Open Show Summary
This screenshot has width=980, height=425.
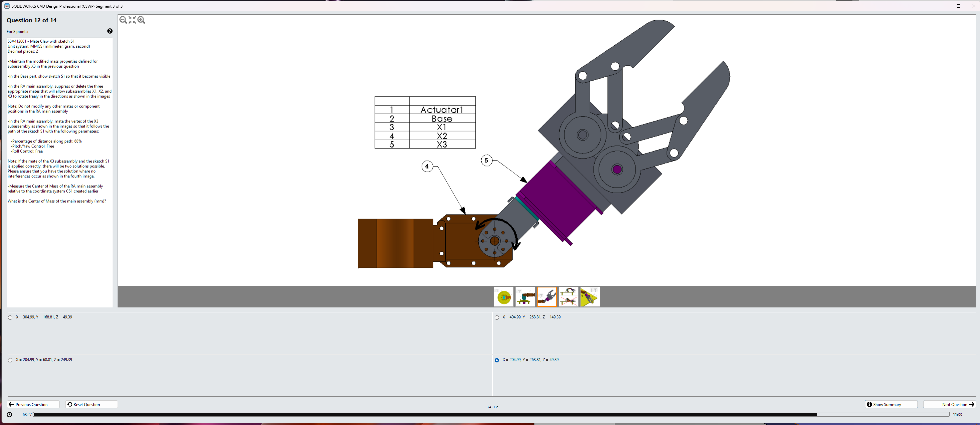point(891,404)
